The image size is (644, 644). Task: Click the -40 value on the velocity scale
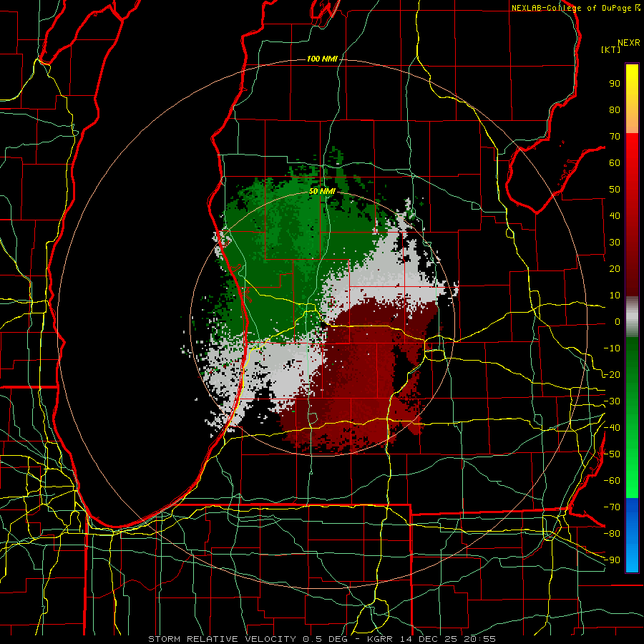612,428
